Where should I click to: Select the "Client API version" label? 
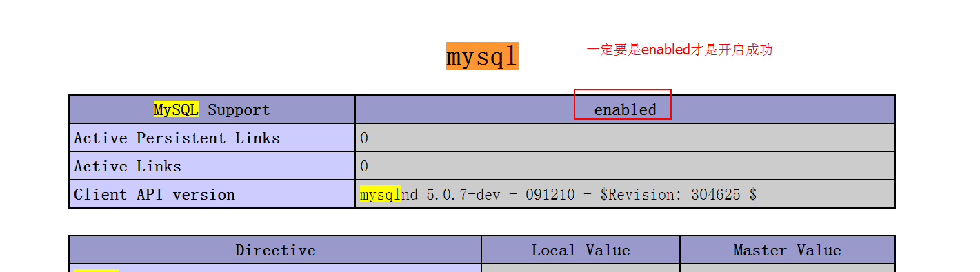(x=212, y=194)
